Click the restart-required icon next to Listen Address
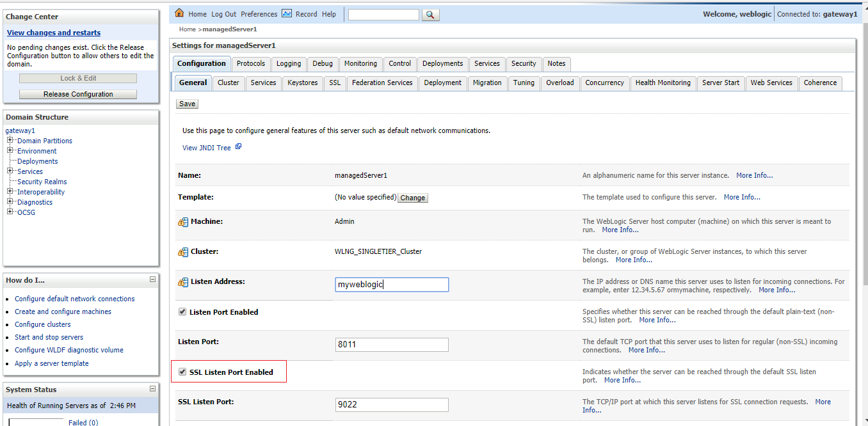 [183, 282]
